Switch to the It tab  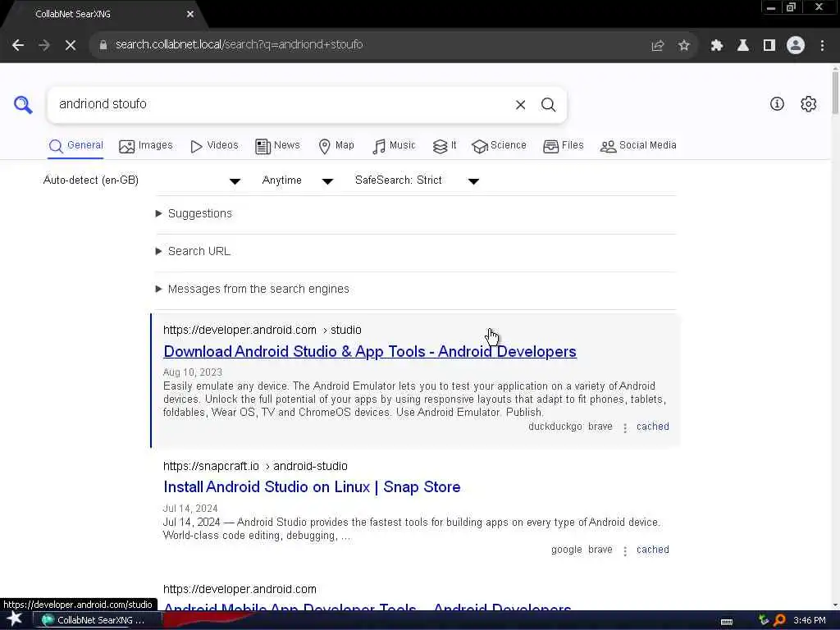click(x=444, y=146)
